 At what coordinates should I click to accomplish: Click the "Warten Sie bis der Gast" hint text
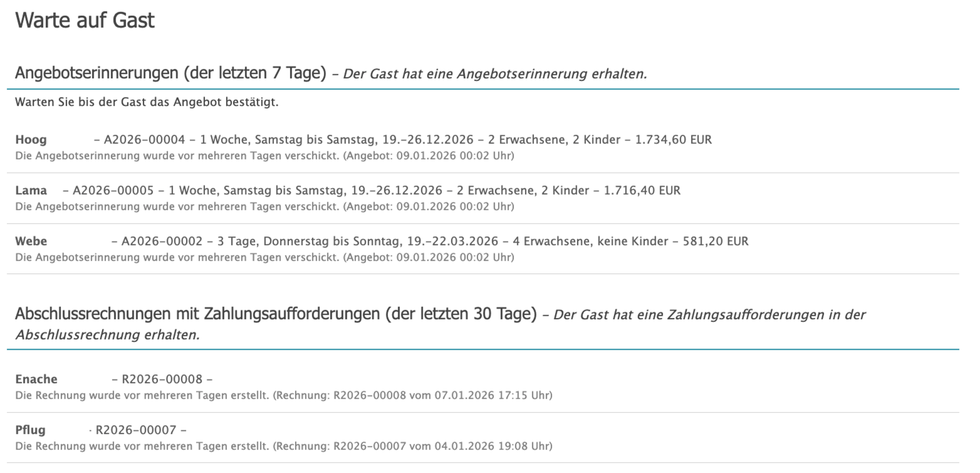(147, 102)
